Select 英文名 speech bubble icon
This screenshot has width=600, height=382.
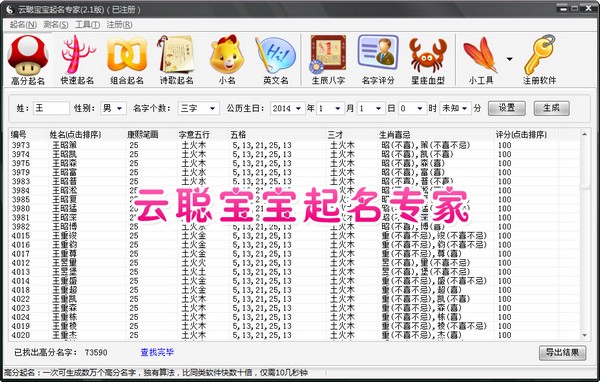coord(276,60)
